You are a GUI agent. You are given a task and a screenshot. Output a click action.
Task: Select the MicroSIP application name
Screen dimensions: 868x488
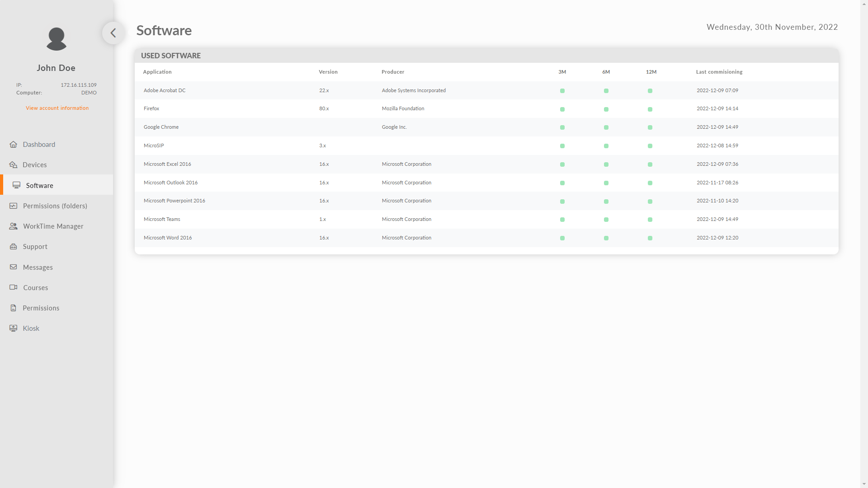154,145
